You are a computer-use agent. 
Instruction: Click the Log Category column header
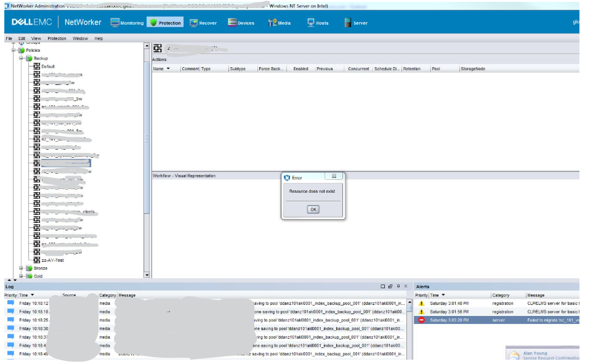(x=107, y=295)
